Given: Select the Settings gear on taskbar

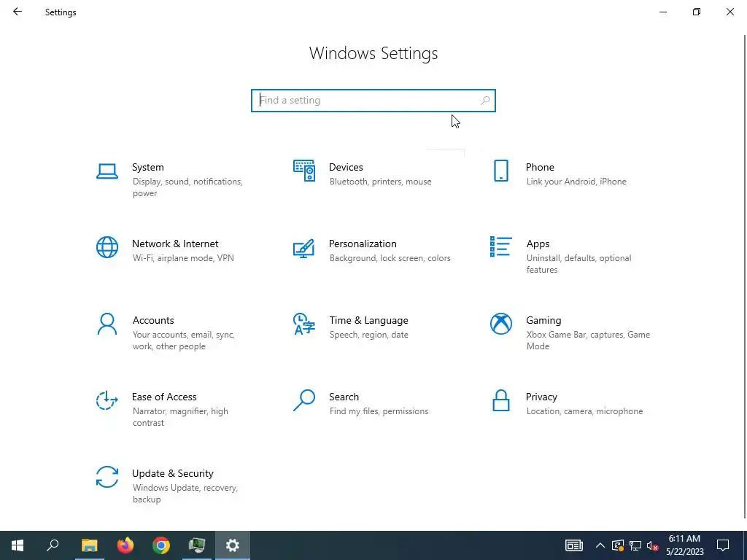Looking at the screenshot, I should 233,545.
